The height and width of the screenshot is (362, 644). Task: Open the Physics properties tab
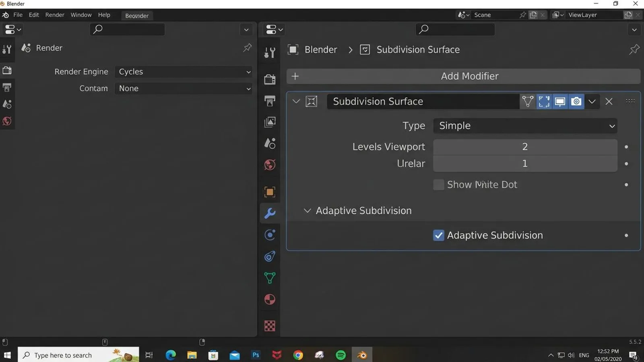pyautogui.click(x=270, y=235)
